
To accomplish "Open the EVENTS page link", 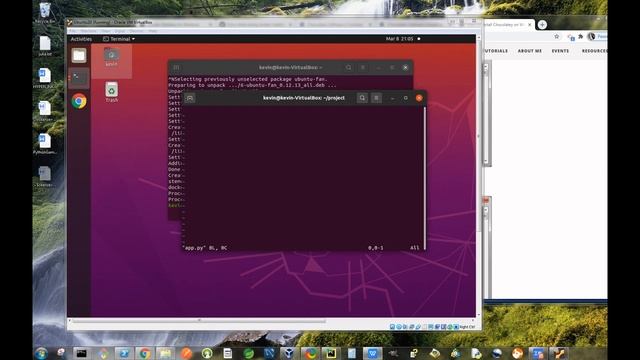I will (560, 51).
